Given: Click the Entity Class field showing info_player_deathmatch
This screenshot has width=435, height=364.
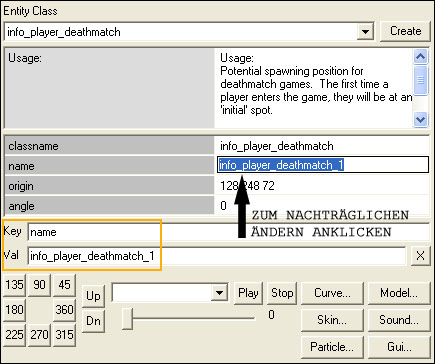Looking at the screenshot, I should (189, 32).
